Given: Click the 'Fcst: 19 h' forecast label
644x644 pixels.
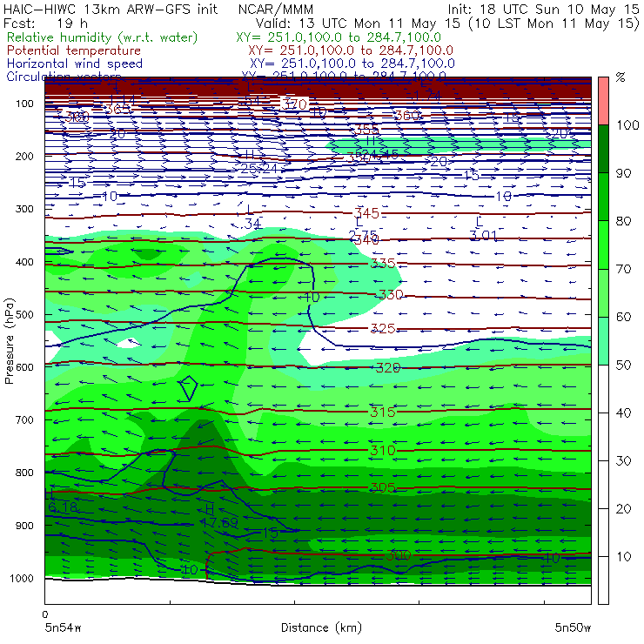Looking at the screenshot, I should (45, 23).
